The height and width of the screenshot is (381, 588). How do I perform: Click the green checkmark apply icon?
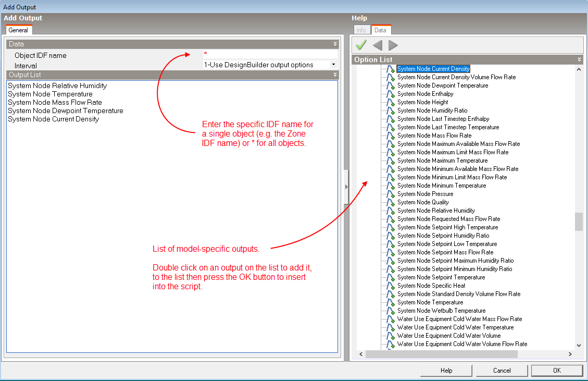[361, 45]
